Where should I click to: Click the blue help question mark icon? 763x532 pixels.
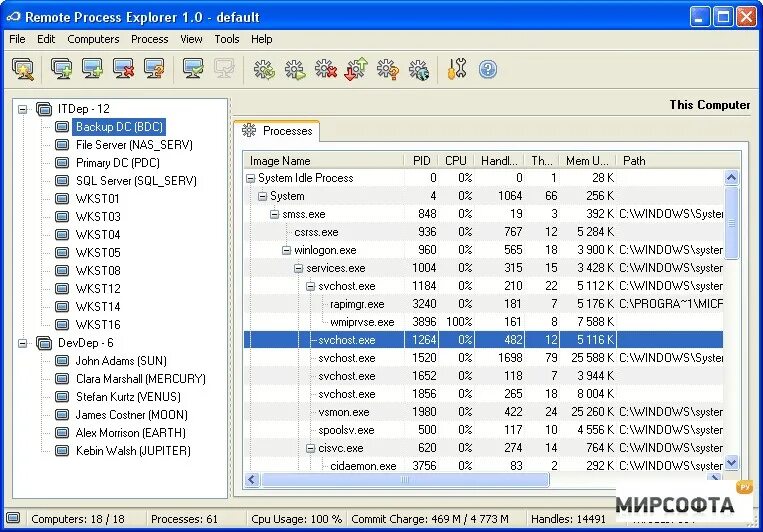pyautogui.click(x=488, y=70)
